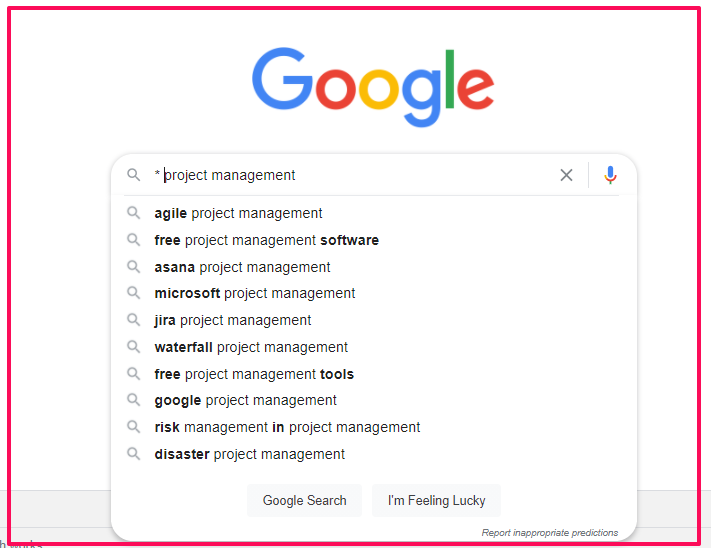Click the magnifier icon in the search bar
The image size is (711, 548).
[x=134, y=175]
